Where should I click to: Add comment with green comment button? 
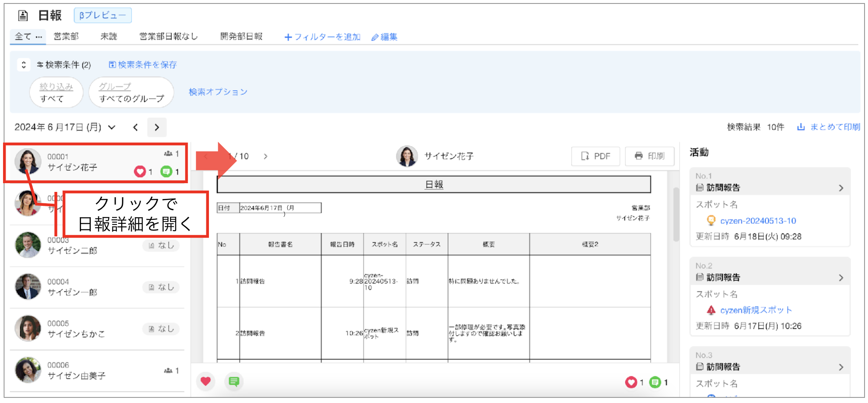coord(234,382)
